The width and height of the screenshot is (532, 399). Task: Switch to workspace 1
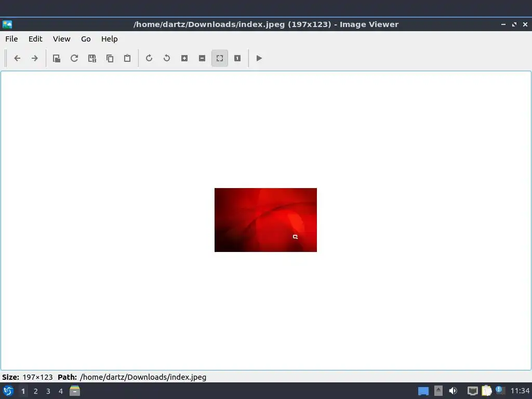point(23,391)
